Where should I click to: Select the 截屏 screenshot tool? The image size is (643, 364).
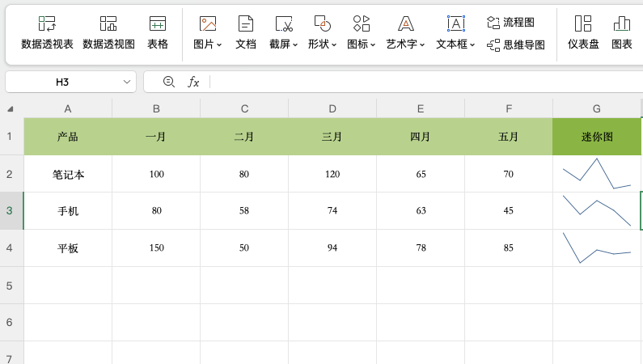coord(283,33)
